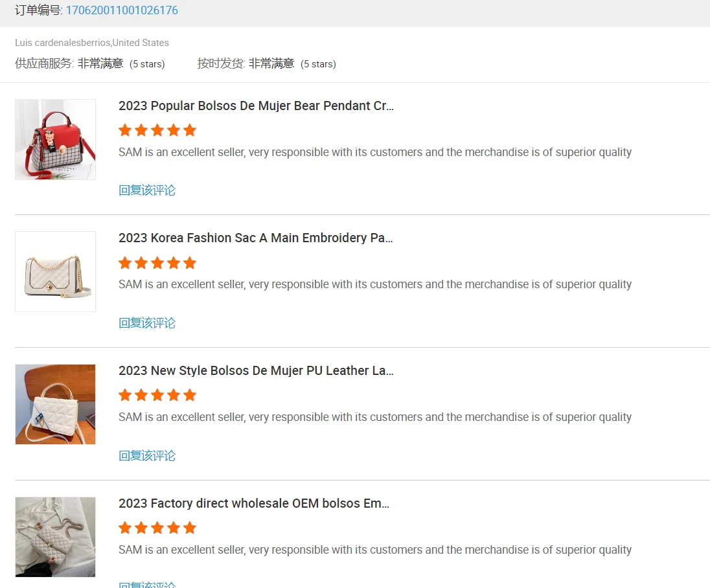This screenshot has width=710, height=588.
Task: Click fifth star of Korea Fashion rating
Action: [190, 263]
